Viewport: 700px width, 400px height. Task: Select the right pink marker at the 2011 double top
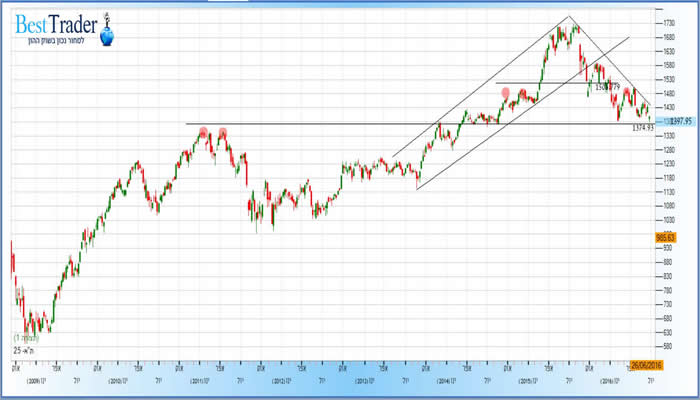coord(223,132)
